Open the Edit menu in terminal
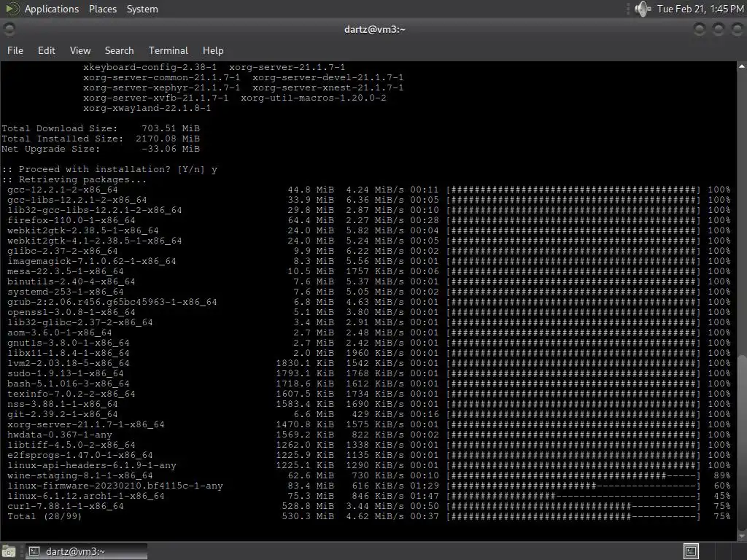The image size is (747, 560). (46, 50)
